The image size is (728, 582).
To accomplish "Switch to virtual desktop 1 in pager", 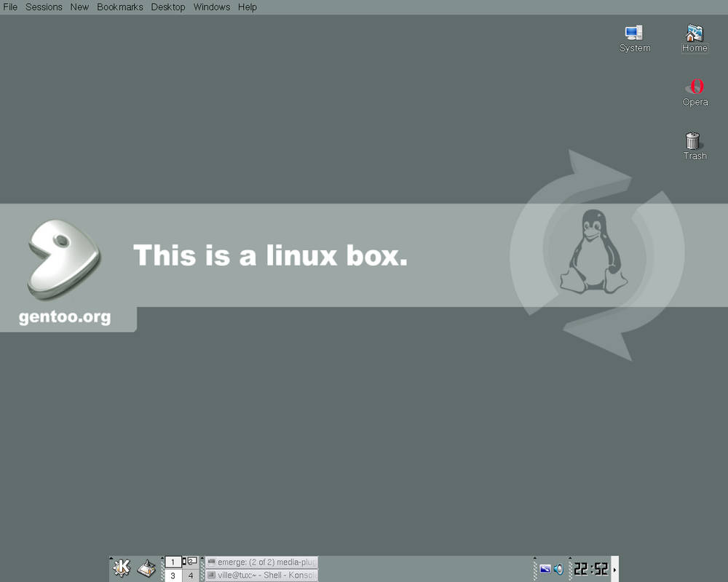I will tap(173, 562).
